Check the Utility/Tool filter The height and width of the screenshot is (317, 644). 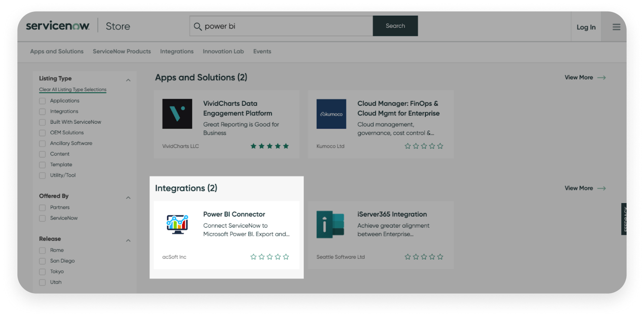tap(42, 176)
